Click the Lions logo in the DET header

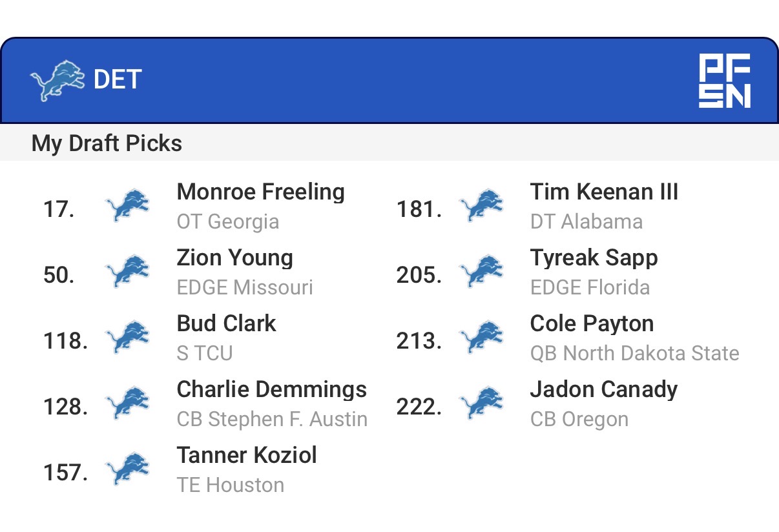point(57,81)
